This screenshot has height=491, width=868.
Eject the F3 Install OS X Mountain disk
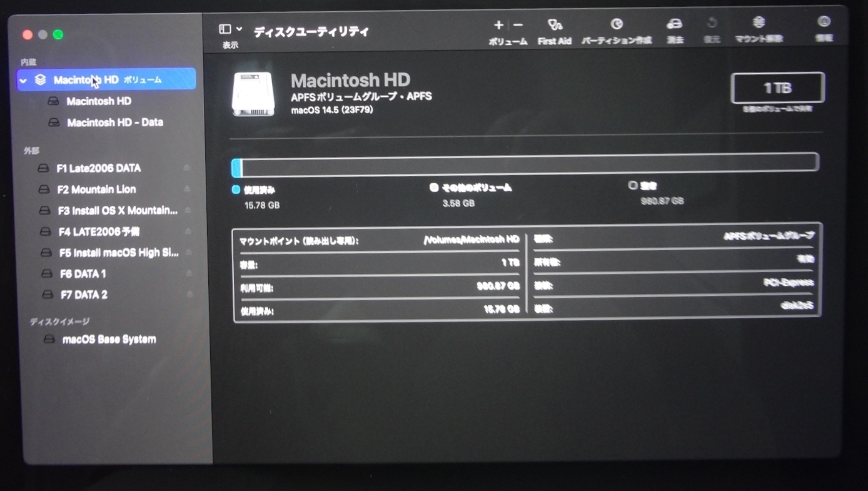point(188,210)
